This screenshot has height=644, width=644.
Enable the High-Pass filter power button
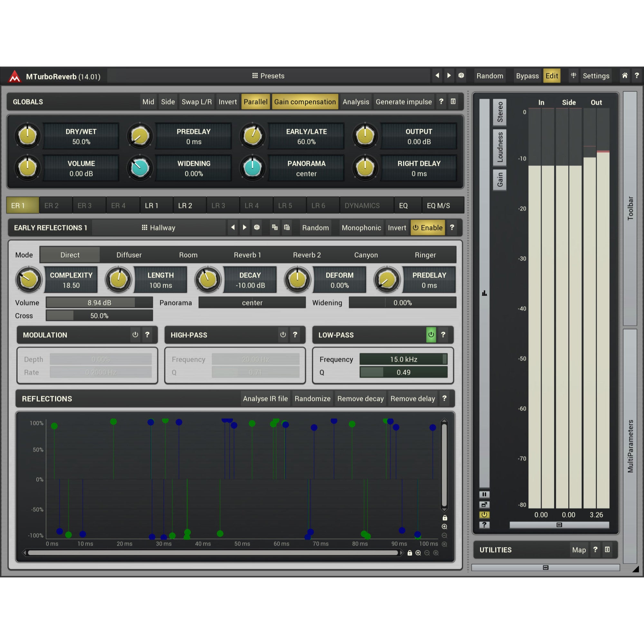pyautogui.click(x=283, y=335)
